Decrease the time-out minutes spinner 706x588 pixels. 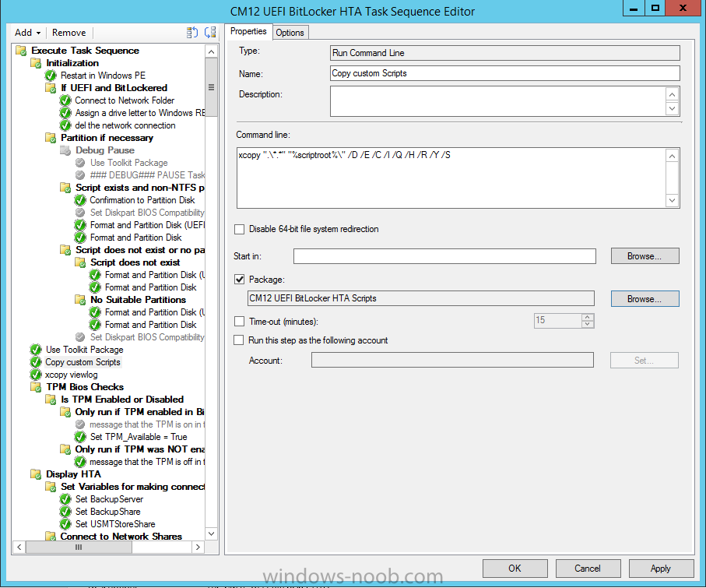588,324
